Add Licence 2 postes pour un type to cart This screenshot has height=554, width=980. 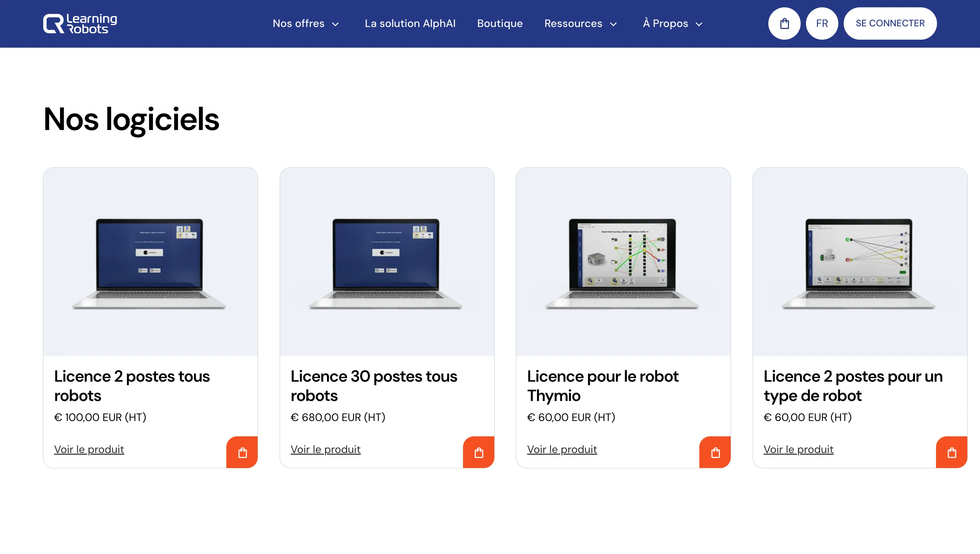(952, 452)
